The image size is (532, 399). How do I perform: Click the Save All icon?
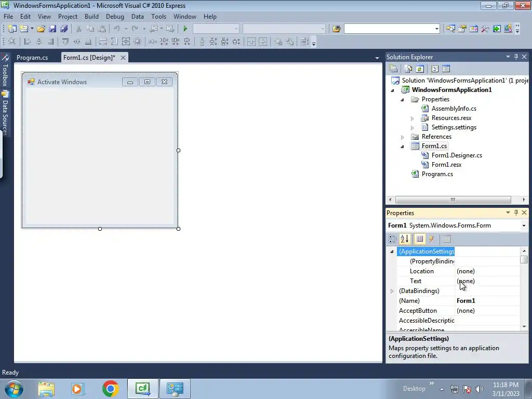[x=64, y=29]
